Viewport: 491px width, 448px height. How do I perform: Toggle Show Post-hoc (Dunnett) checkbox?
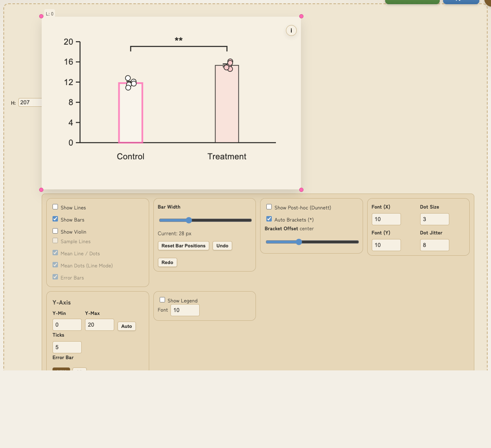tap(269, 207)
